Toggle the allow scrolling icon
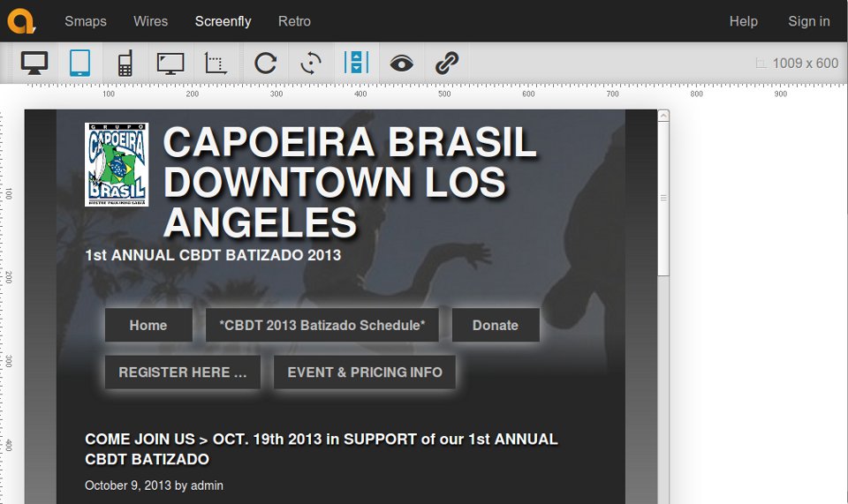This screenshot has width=848, height=504. pos(356,63)
